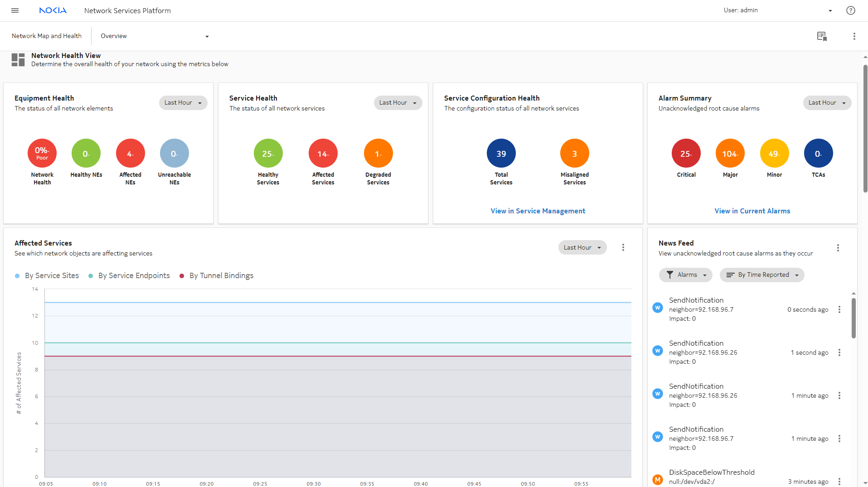Open page-level more options menu
868x487 pixels.
tap(854, 36)
